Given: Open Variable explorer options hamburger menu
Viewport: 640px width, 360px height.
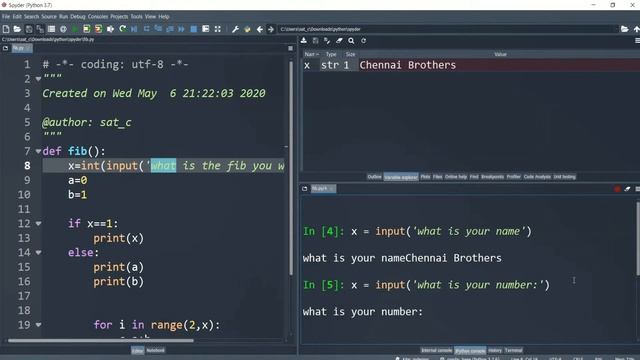Looking at the screenshot, I should [x=637, y=40].
